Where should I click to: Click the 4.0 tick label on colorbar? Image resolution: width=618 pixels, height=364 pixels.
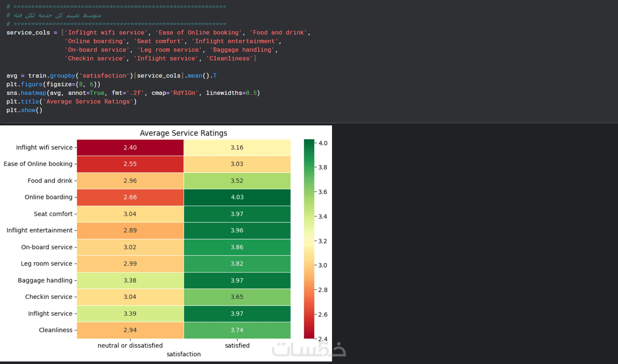[323, 143]
